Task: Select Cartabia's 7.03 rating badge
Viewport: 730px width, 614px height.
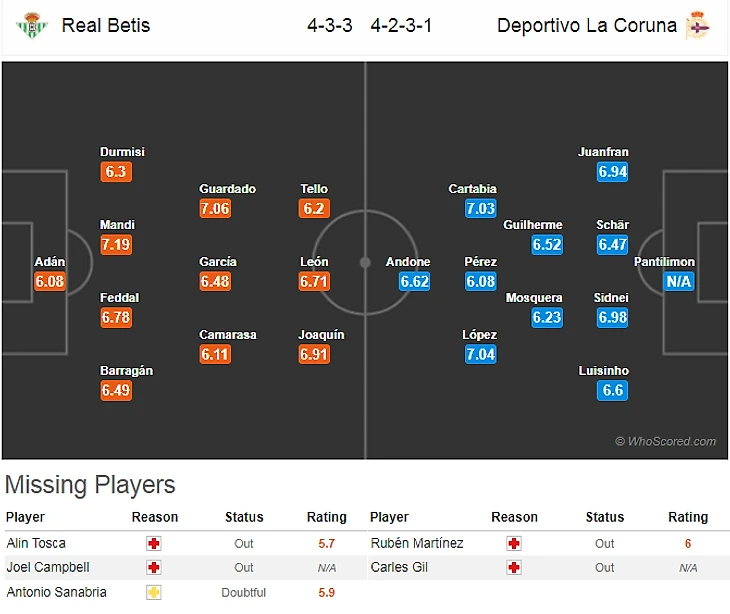Action: coord(480,208)
